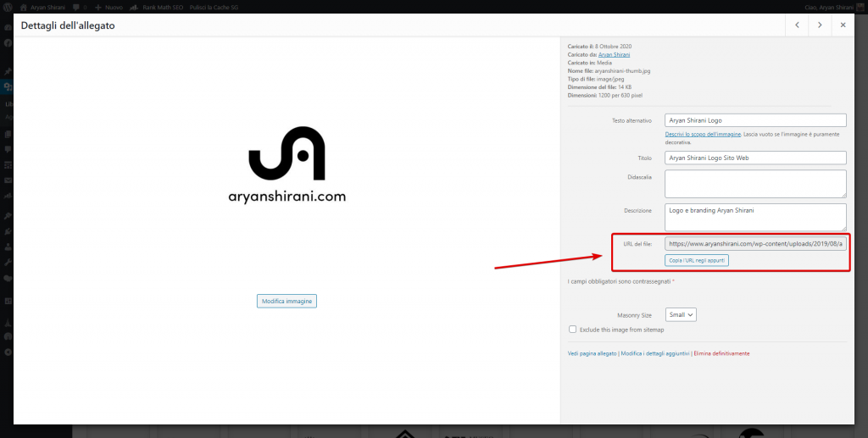Go to the next attachment with the right arrow
Viewport: 868px width, 438px height.
point(820,25)
